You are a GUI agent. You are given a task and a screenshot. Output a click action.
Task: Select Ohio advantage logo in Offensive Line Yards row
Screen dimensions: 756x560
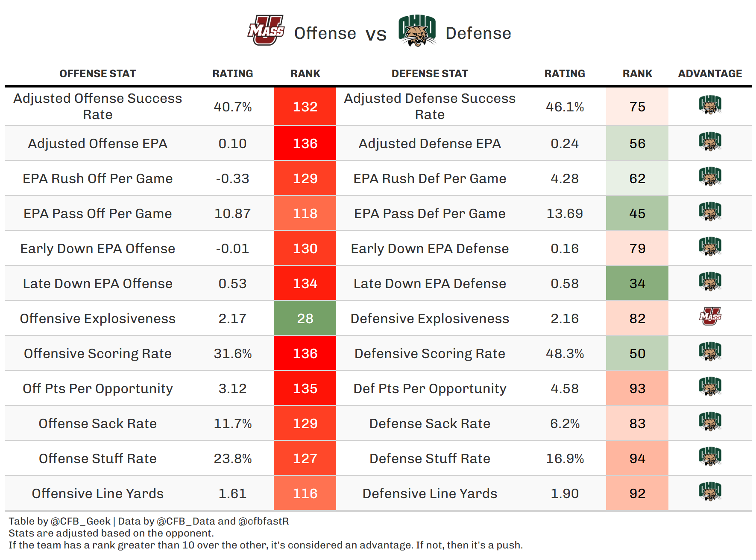(710, 492)
